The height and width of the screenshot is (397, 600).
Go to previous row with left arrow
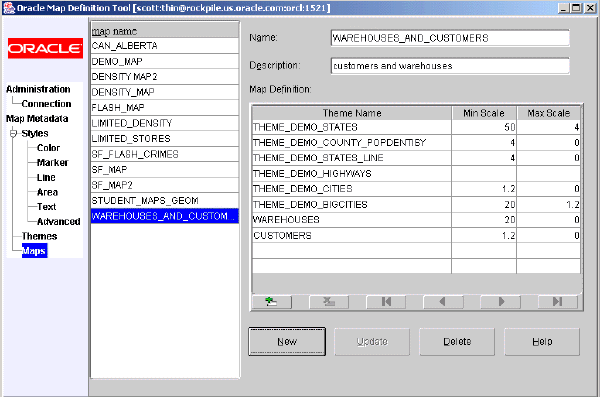[443, 302]
